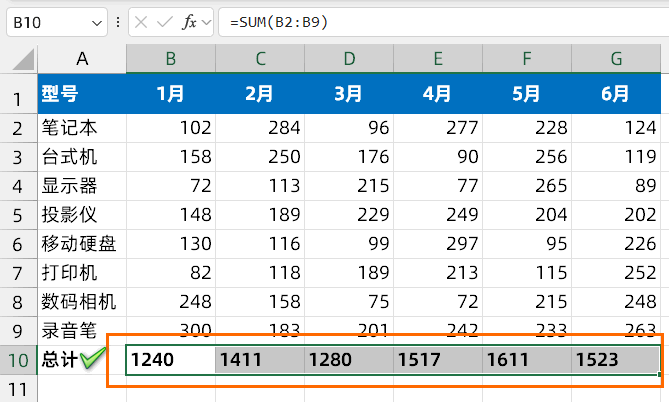Click cell with value 297

pos(438,244)
